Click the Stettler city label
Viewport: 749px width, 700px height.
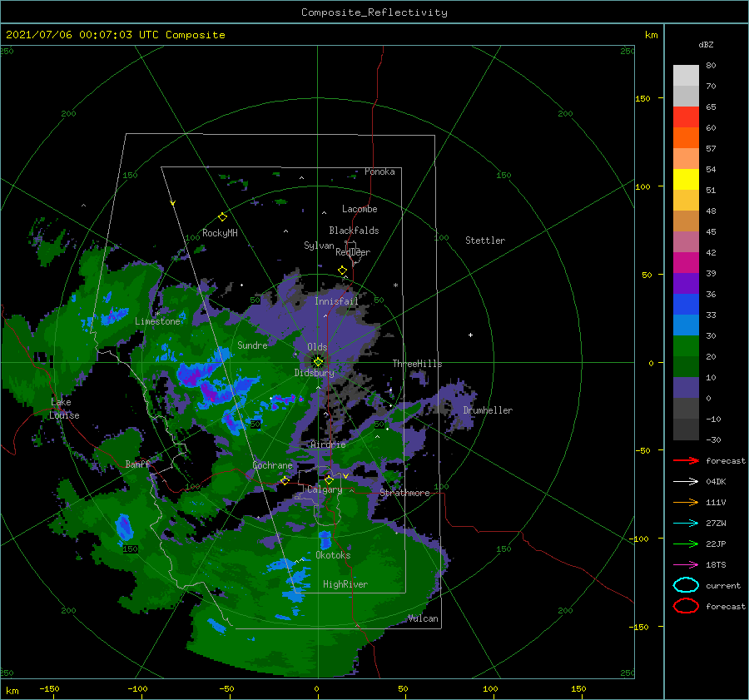tap(485, 241)
